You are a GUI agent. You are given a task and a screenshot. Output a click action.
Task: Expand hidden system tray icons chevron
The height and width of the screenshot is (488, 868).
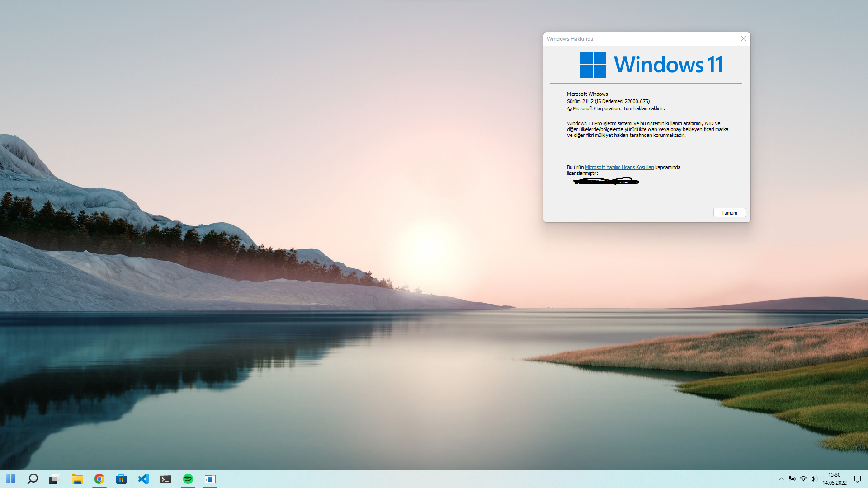click(781, 479)
